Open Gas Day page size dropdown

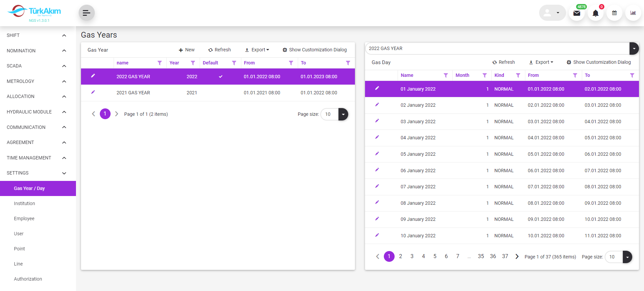tap(627, 257)
